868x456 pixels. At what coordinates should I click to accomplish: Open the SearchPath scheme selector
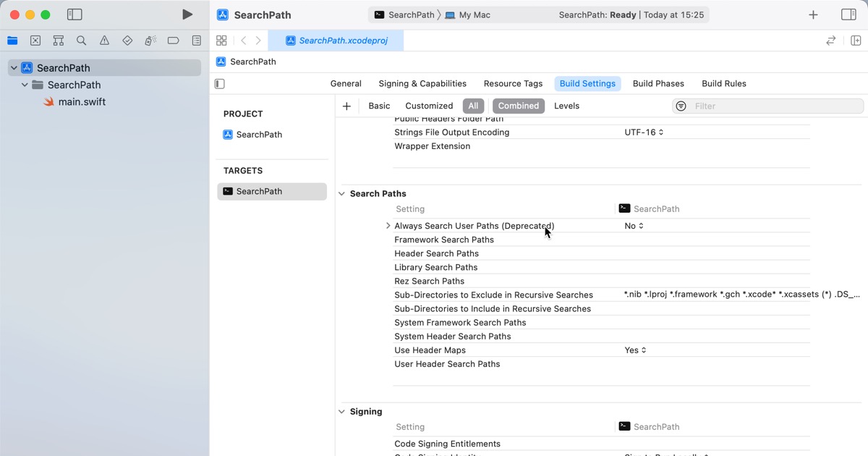coord(404,14)
